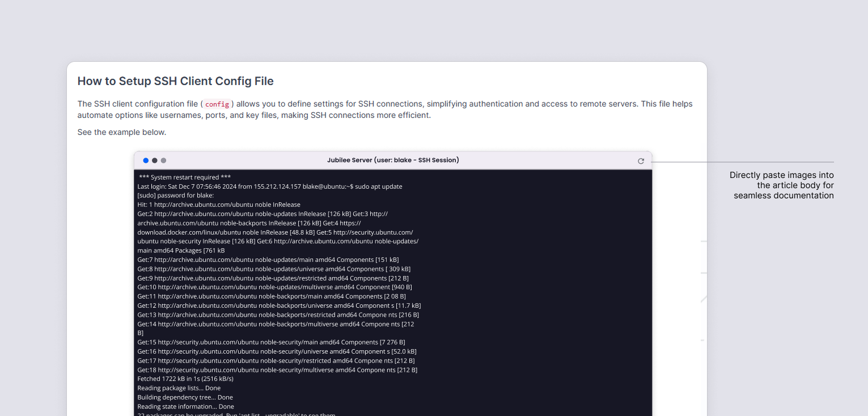
Task: Click the '[sudo] password for blake:' prompt line
Action: coord(176,196)
